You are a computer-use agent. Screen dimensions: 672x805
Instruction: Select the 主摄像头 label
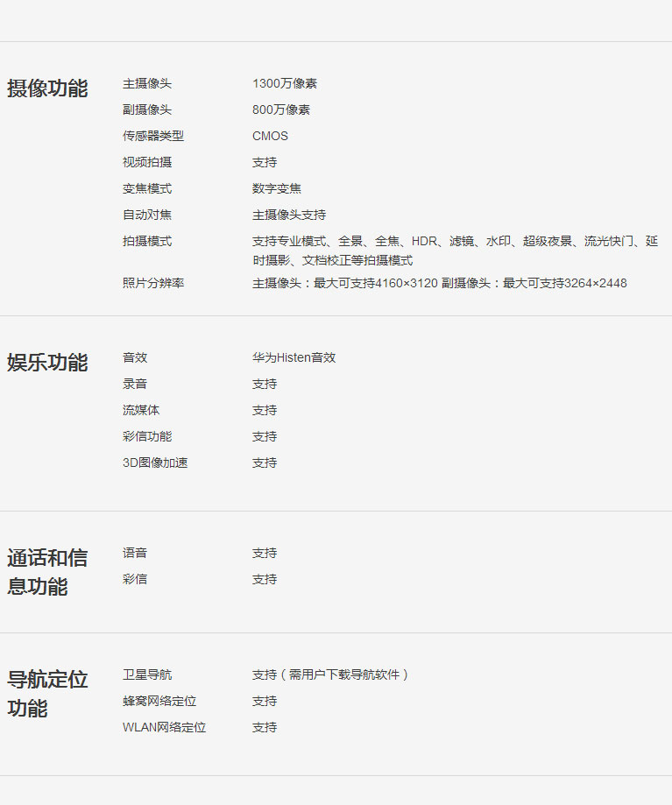pyautogui.click(x=147, y=83)
